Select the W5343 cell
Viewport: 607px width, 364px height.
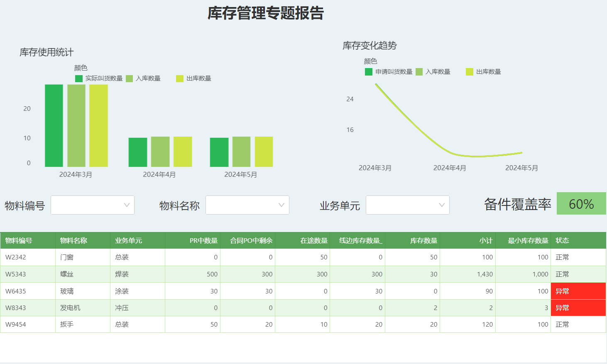(28, 274)
